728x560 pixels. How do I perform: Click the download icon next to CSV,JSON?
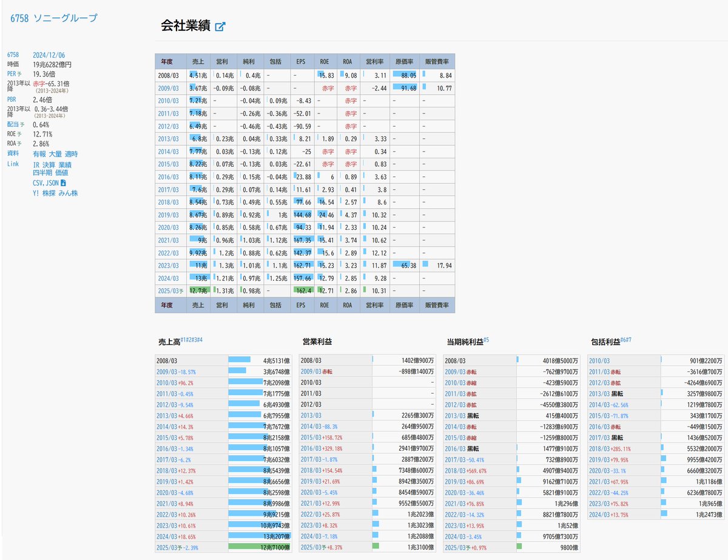coord(63,183)
